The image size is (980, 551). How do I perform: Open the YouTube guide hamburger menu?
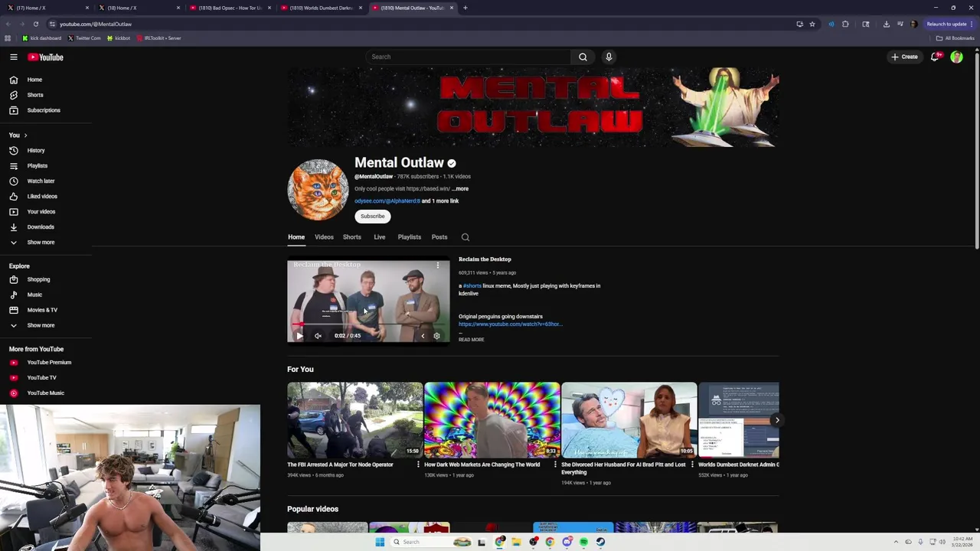point(14,57)
